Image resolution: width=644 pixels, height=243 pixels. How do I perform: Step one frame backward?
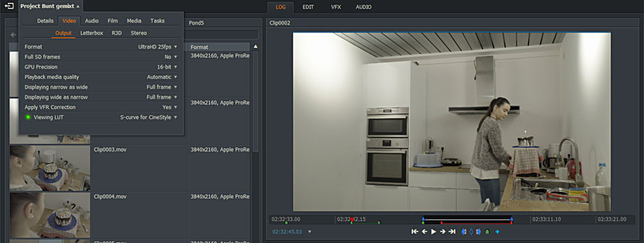[x=425, y=232]
